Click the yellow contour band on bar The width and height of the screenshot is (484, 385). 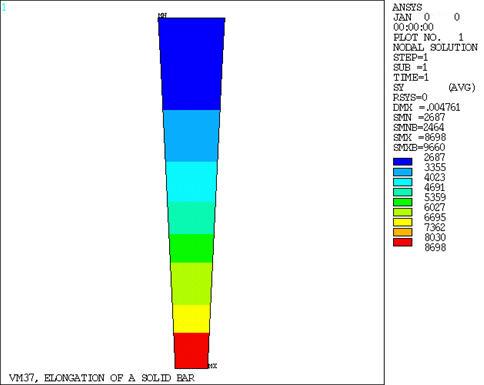coord(192,319)
